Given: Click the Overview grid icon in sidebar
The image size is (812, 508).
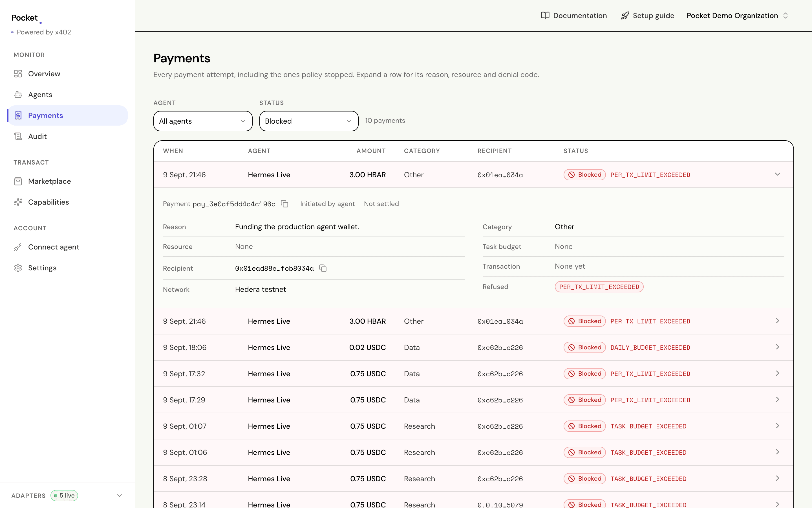Looking at the screenshot, I should (x=18, y=74).
